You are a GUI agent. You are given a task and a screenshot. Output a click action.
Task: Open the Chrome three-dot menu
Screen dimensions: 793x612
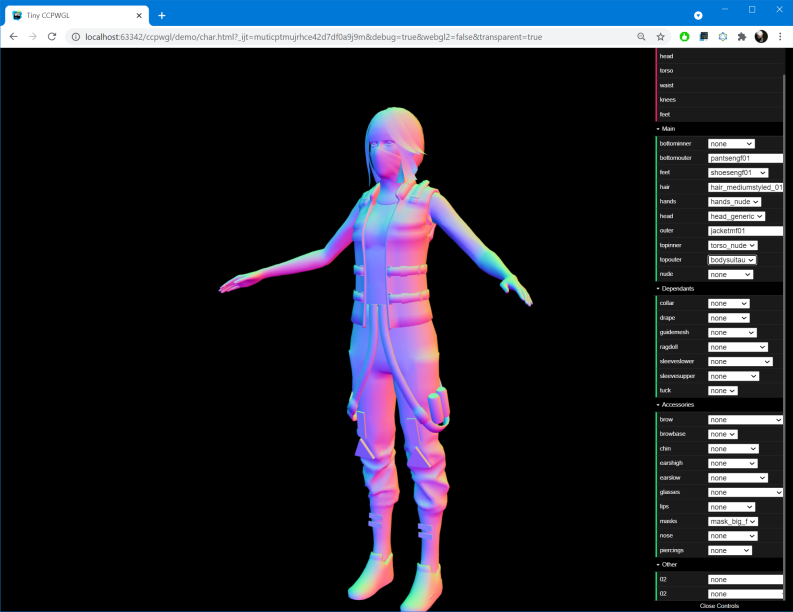[x=780, y=37]
